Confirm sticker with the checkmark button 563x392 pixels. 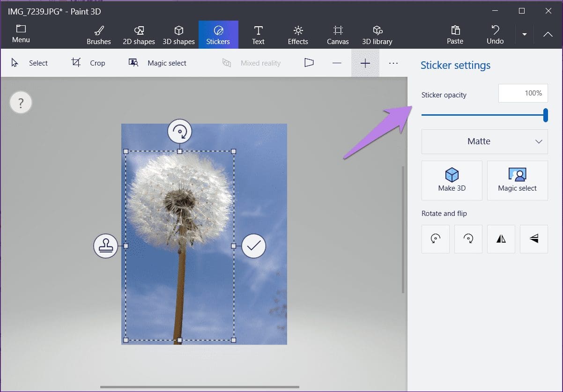pyautogui.click(x=253, y=245)
